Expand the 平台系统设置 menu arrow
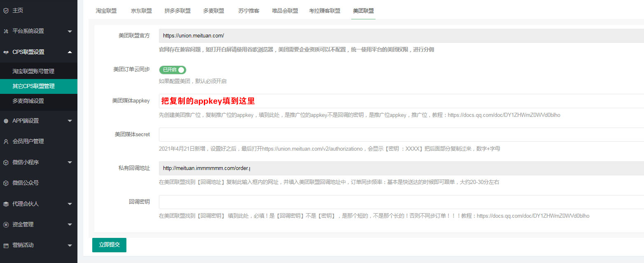Viewport: 644px width, 263px height. pyautogui.click(x=70, y=31)
